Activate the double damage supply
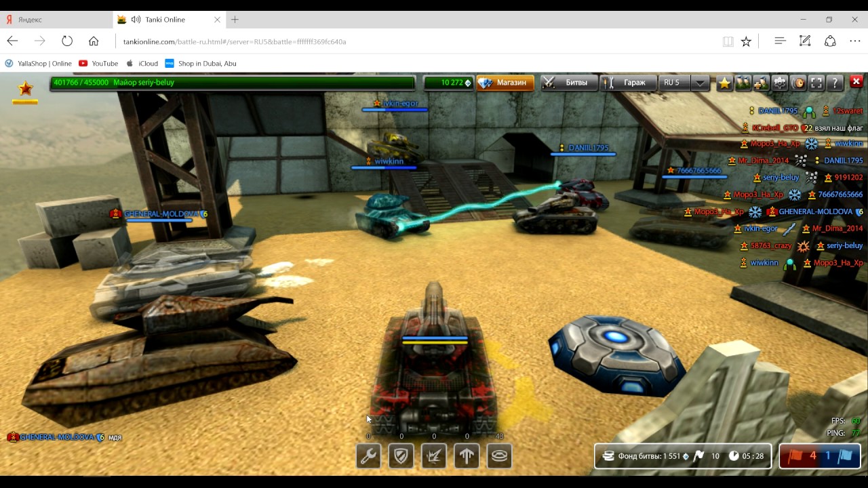Viewport: 868px width, 488px height. click(433, 456)
